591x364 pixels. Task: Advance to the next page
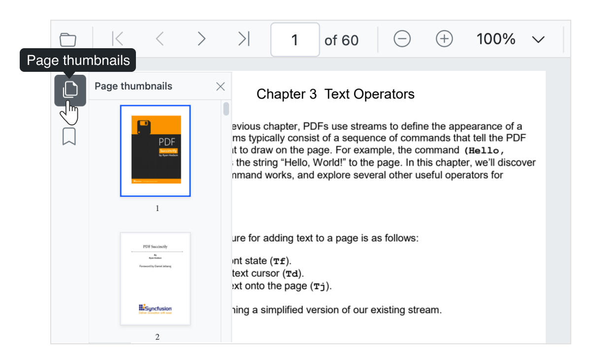click(x=201, y=39)
